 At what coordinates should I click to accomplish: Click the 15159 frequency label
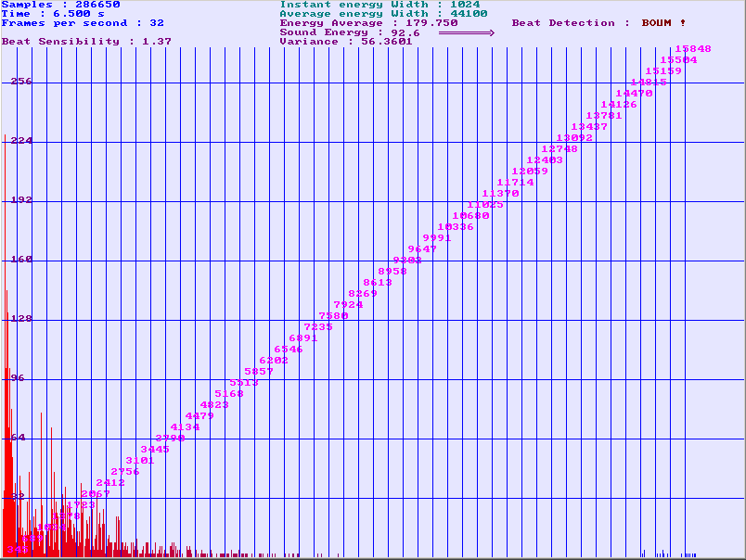tap(663, 71)
